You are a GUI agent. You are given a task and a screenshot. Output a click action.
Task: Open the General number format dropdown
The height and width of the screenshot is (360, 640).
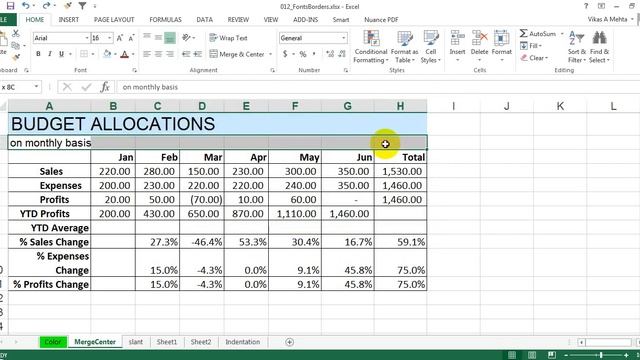pos(344,38)
